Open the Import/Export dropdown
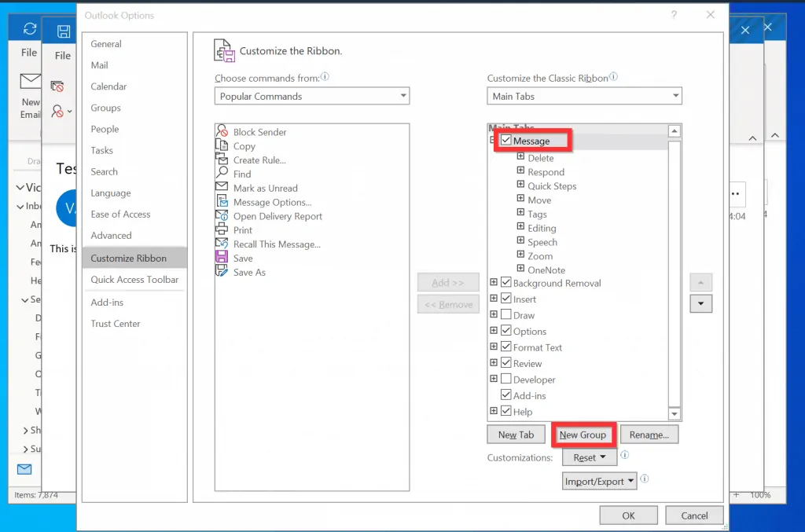This screenshot has height=532, width=805. pyautogui.click(x=600, y=481)
